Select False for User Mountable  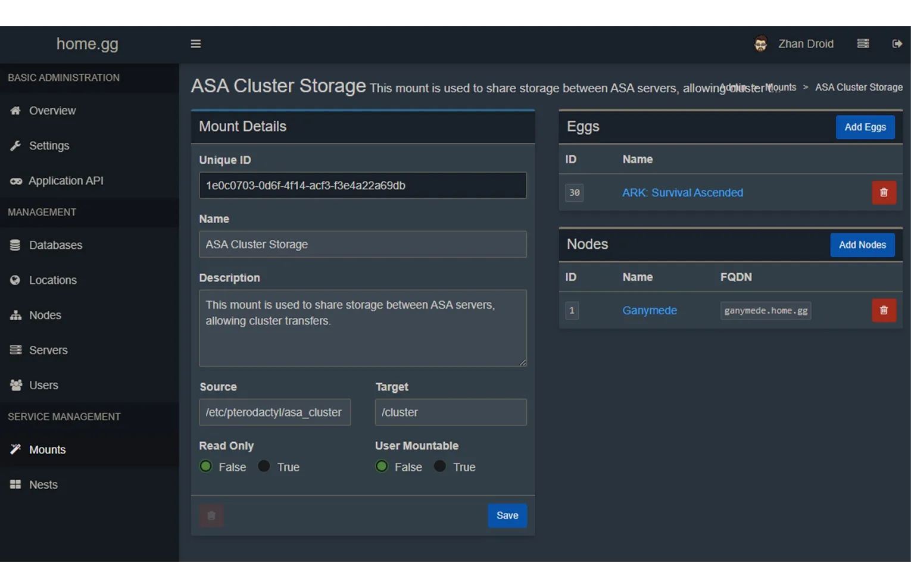[382, 467]
